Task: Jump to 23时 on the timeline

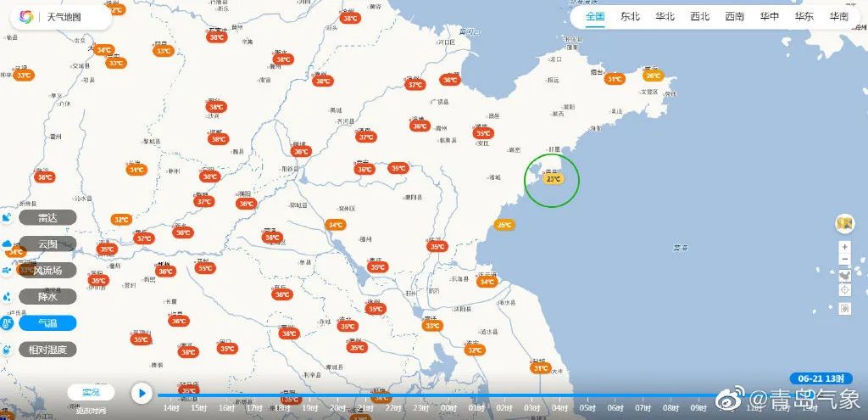Action: click(x=420, y=408)
